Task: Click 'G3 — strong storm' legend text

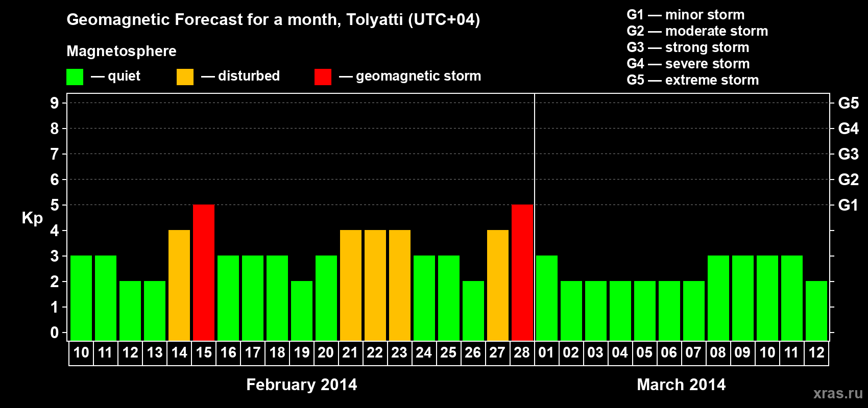Action: (688, 47)
